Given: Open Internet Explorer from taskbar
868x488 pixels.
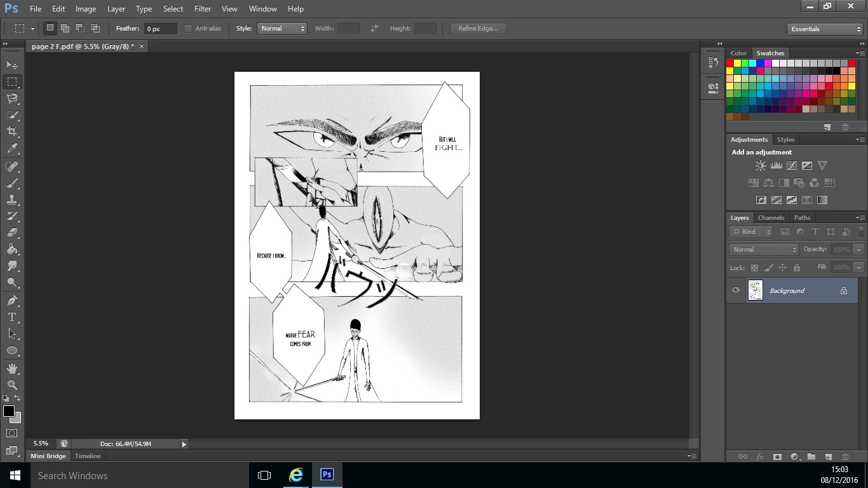Looking at the screenshot, I should [x=296, y=475].
